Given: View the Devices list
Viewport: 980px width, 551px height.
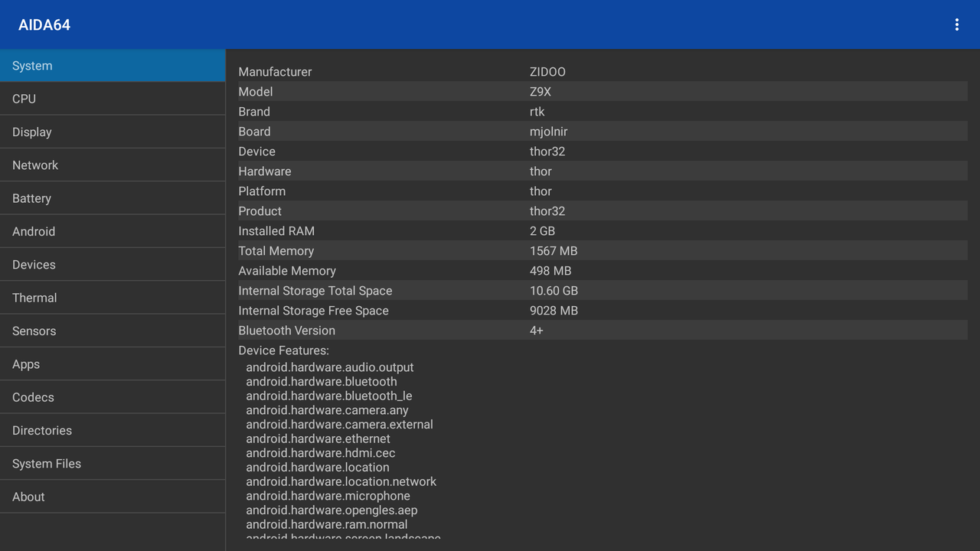Looking at the screenshot, I should 113,265.
